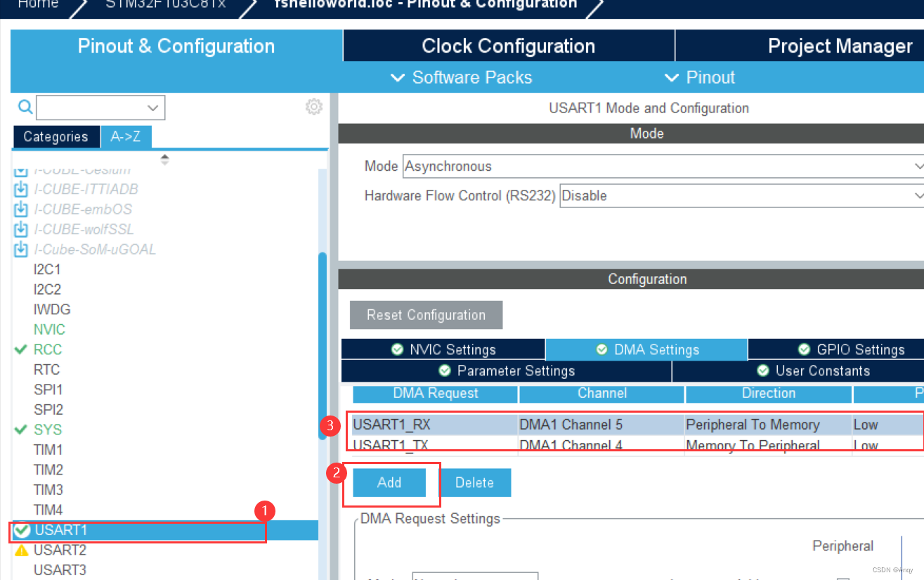
Task: Click STM32F103C8Tx breadcrumb
Action: tap(166, 4)
